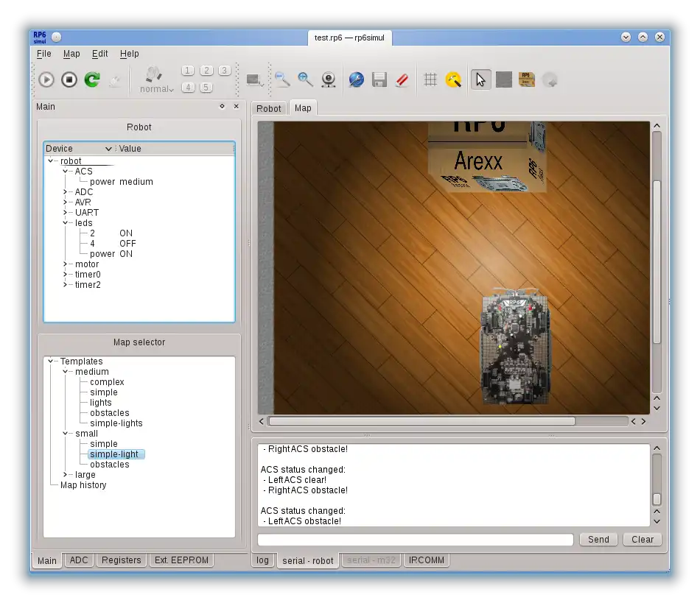Open the File menu
Screen dimensions: 700x603
43,54
